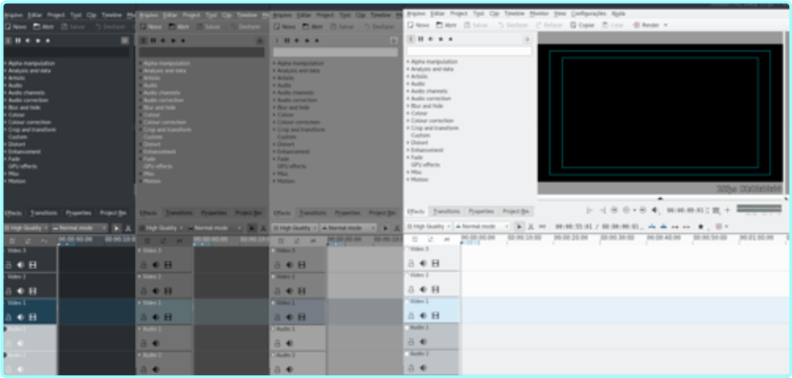Click Novo in the dark gray second panel
The width and height of the screenshot is (792, 378).
(x=151, y=26)
